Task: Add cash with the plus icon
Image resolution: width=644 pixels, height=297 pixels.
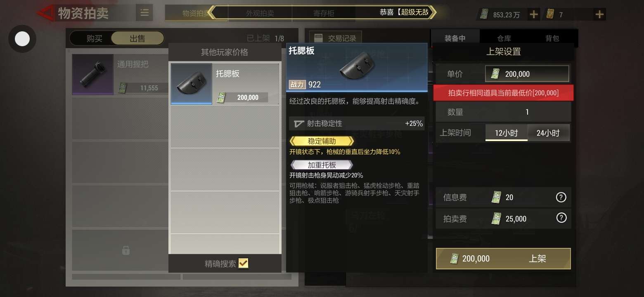Action: click(534, 15)
